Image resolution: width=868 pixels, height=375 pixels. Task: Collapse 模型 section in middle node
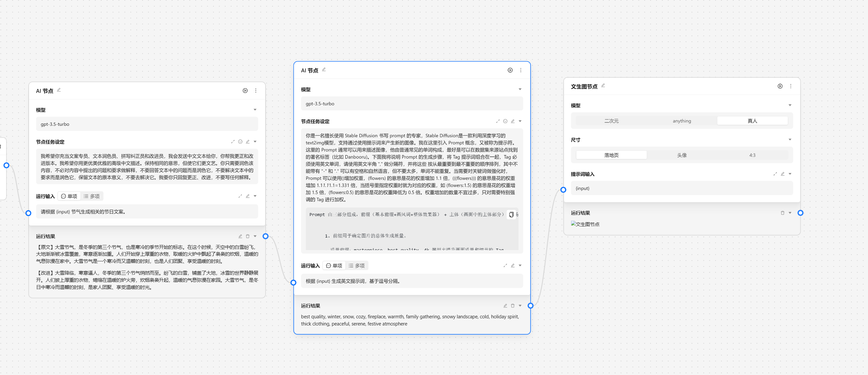pos(520,89)
